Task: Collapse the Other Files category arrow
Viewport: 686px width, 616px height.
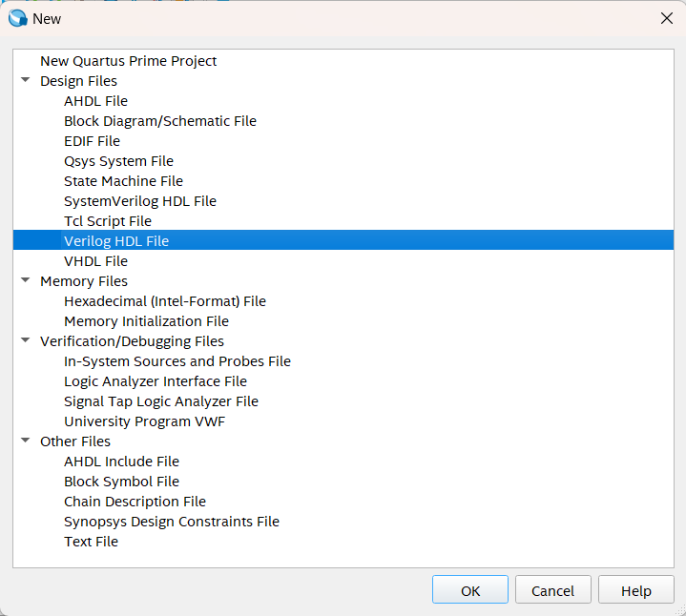Action: click(25, 441)
